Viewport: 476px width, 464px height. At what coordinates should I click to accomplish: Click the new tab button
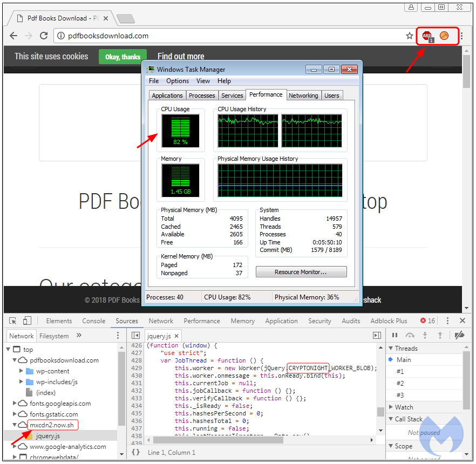126,19
